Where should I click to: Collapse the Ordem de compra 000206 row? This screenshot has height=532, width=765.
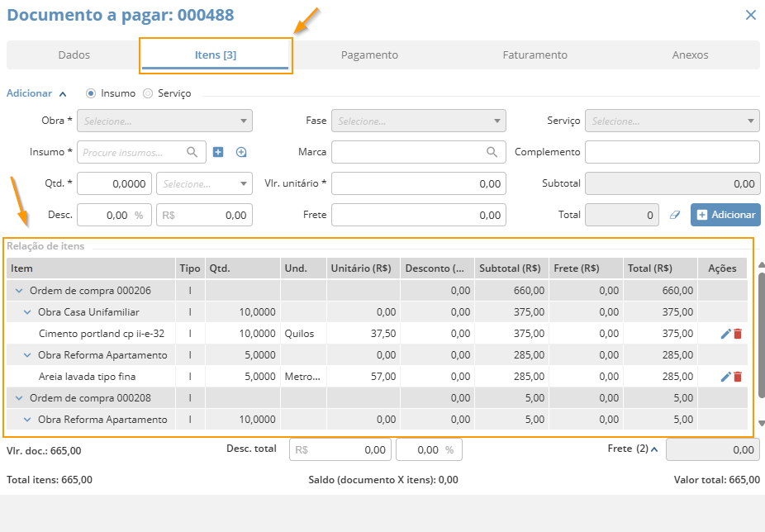(x=18, y=291)
